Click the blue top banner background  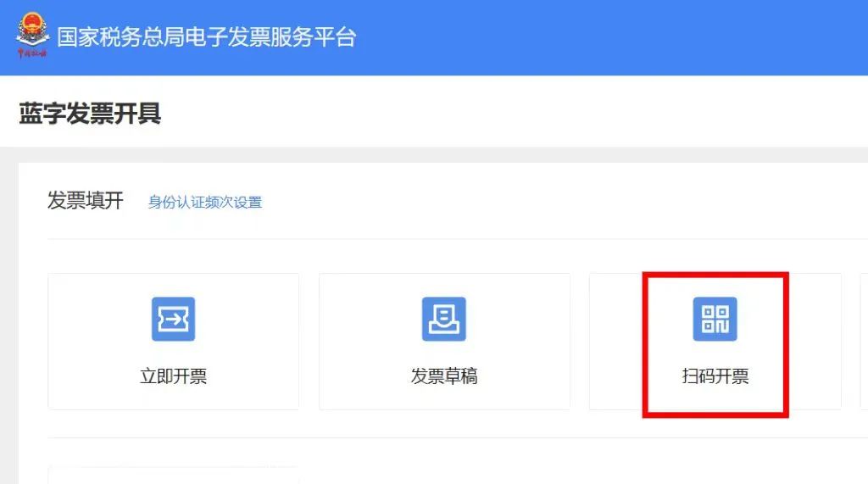[609, 37]
